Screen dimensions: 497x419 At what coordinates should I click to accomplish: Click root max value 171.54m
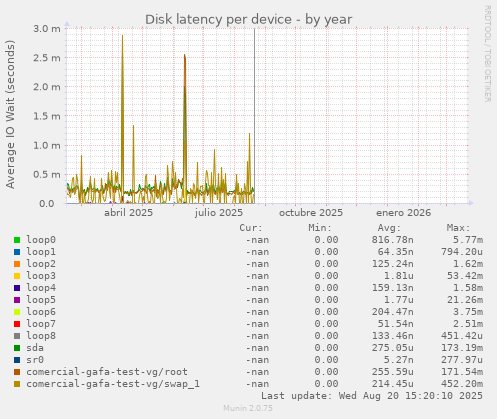point(462,372)
